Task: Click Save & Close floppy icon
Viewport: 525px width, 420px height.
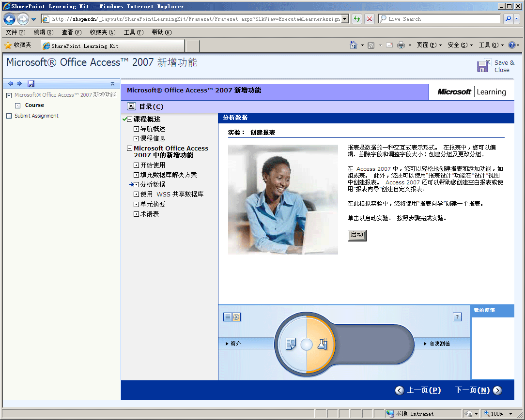Action: 483,65
